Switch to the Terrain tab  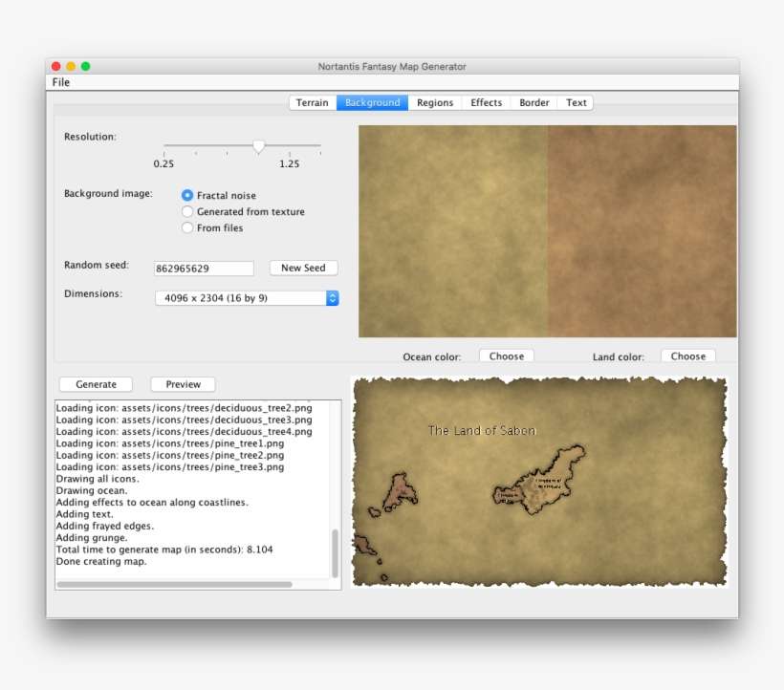tap(312, 102)
